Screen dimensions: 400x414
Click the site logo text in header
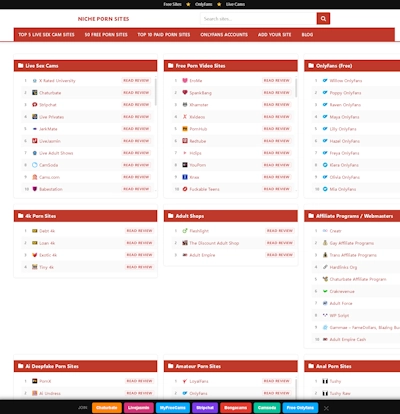103,19
